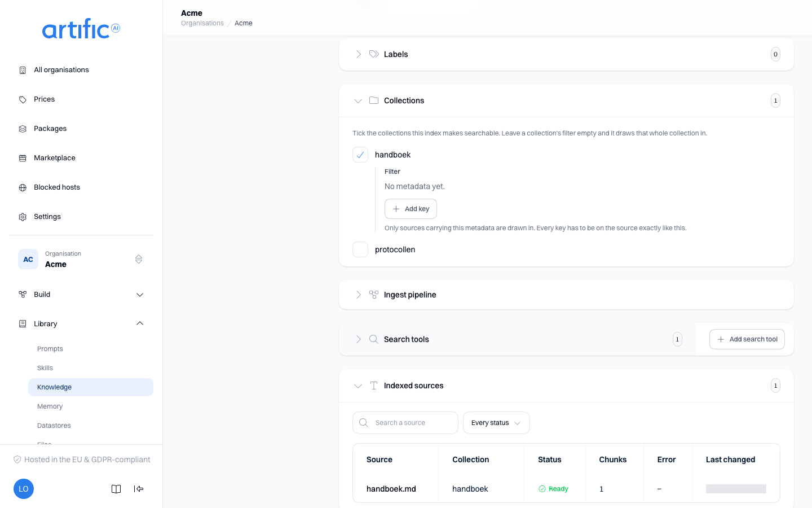Click the green Ready status checkmark icon
The image size is (812, 508).
pos(542,489)
